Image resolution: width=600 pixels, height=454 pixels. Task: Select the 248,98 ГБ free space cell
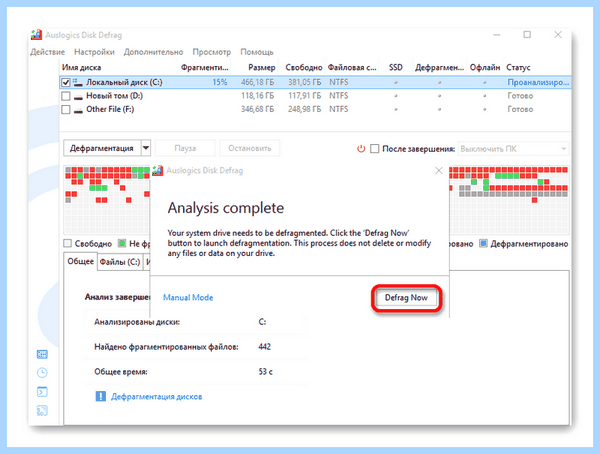(x=305, y=109)
